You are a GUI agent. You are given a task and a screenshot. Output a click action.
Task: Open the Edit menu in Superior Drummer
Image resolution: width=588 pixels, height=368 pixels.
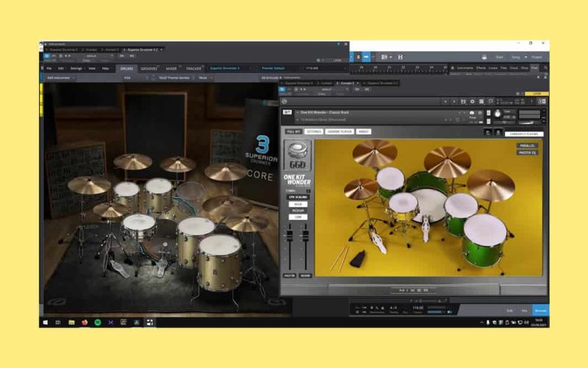tap(61, 68)
